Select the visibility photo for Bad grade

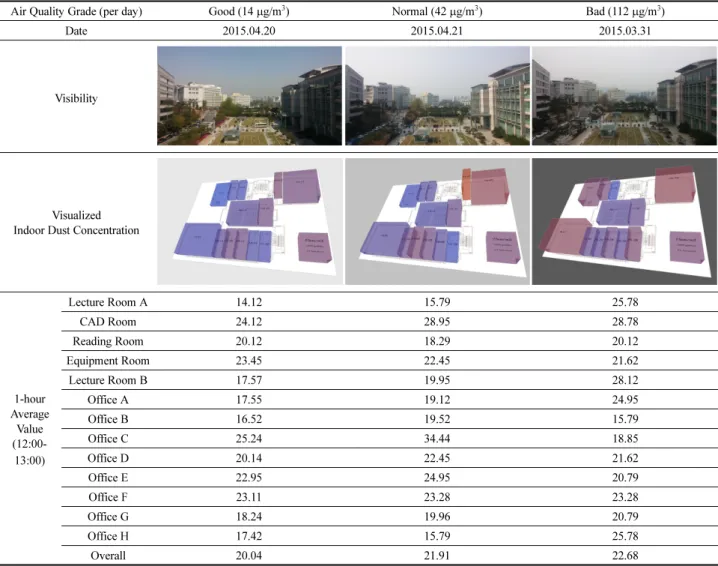(x=625, y=96)
